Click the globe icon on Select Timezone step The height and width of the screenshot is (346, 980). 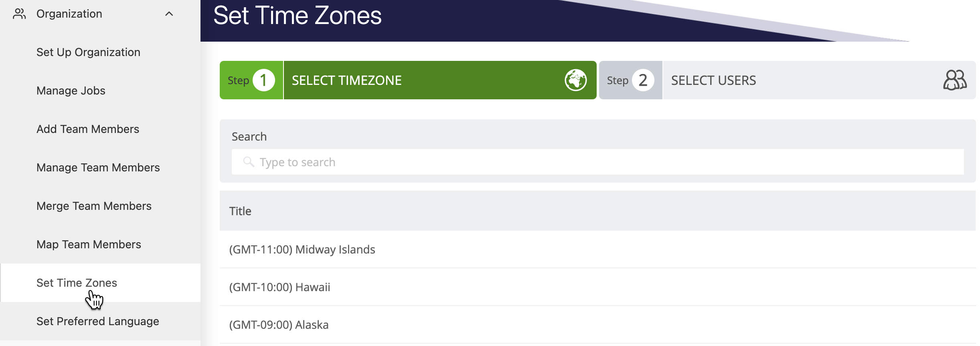pyautogui.click(x=575, y=80)
